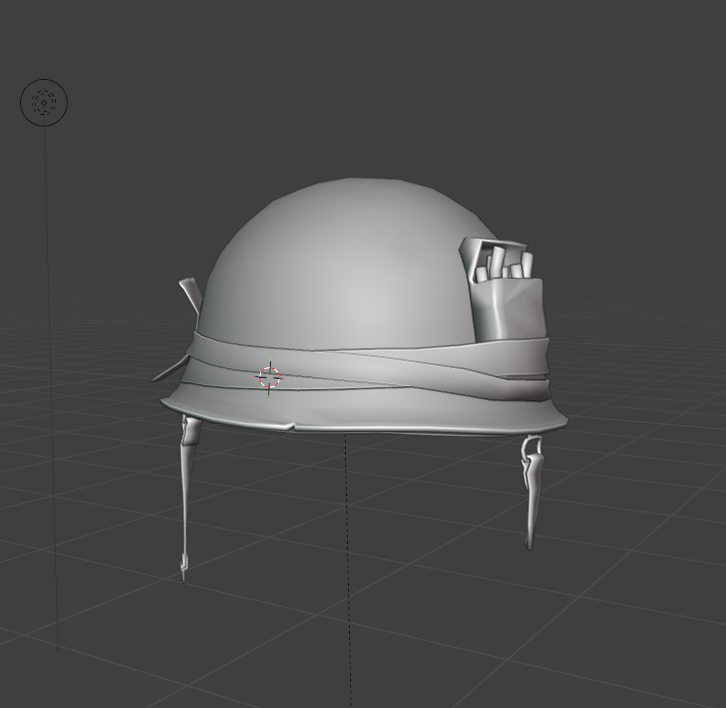Click the 3D cursor crosshair
Image resolution: width=726 pixels, height=708 pixels.
coord(270,377)
